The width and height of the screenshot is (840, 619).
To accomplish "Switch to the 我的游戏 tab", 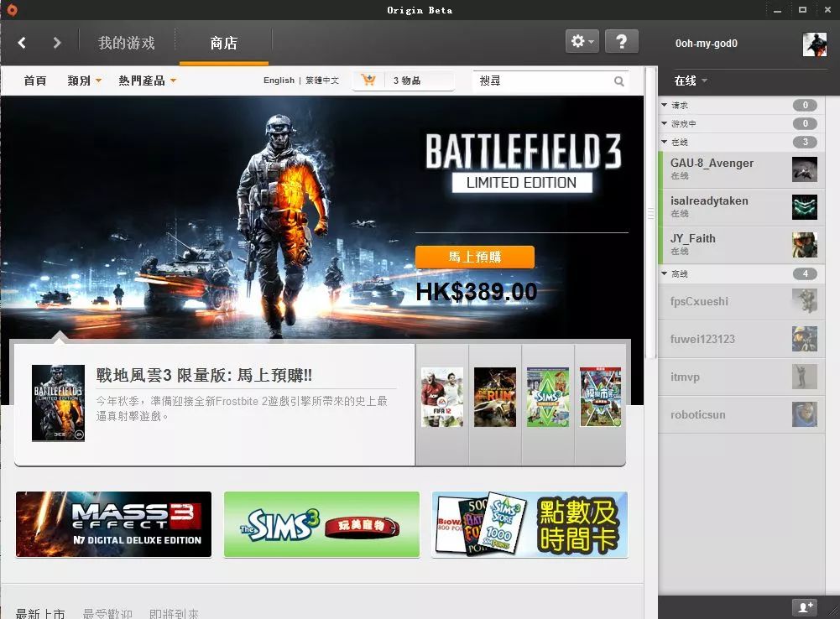I will pyautogui.click(x=127, y=42).
